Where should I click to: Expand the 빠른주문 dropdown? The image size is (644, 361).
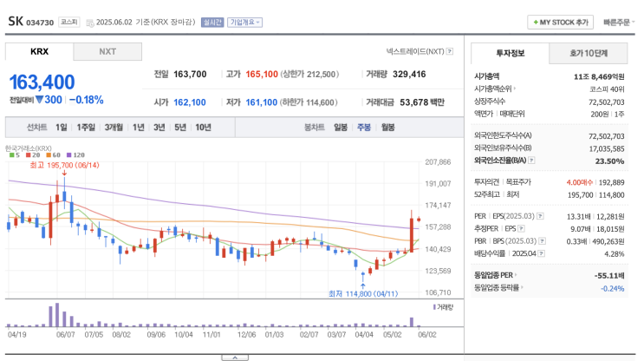coord(619,23)
